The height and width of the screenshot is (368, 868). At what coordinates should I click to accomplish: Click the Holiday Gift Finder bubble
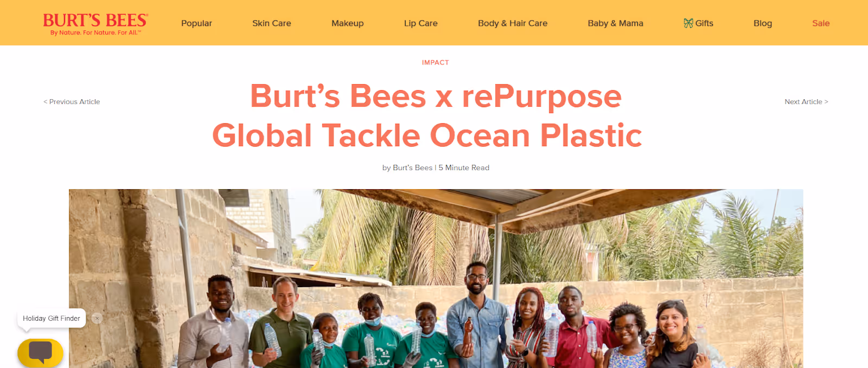52,318
